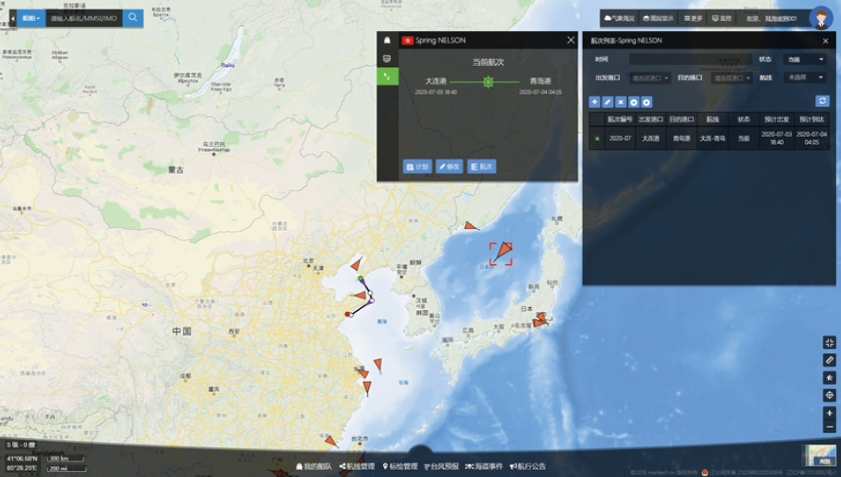841x477 pixels.
Task: Click the search magnifier button
Action: (x=132, y=18)
